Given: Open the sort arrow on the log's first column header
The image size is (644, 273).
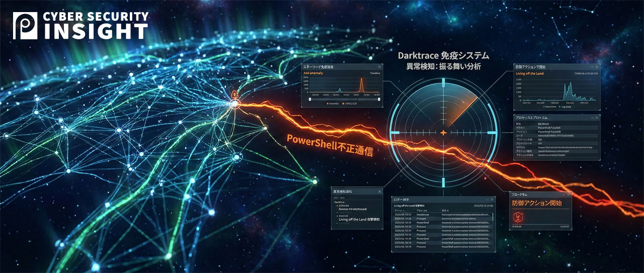Looking at the screenshot, I should click(403, 211).
